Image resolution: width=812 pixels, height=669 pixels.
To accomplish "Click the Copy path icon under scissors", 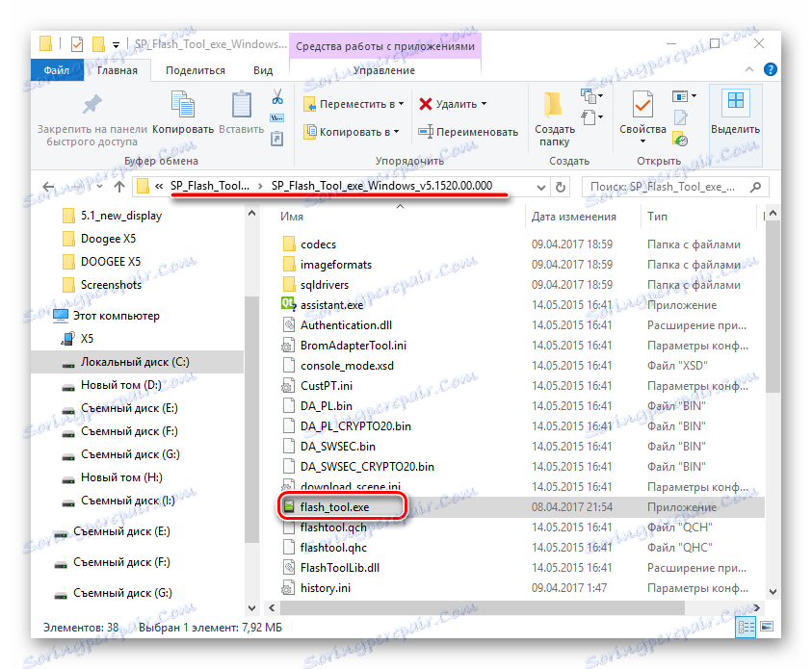I will [x=277, y=118].
